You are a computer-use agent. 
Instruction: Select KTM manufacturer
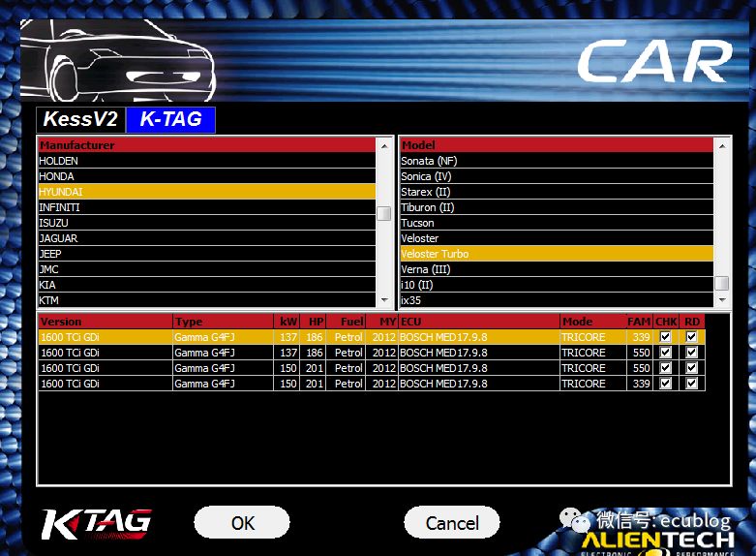207,299
